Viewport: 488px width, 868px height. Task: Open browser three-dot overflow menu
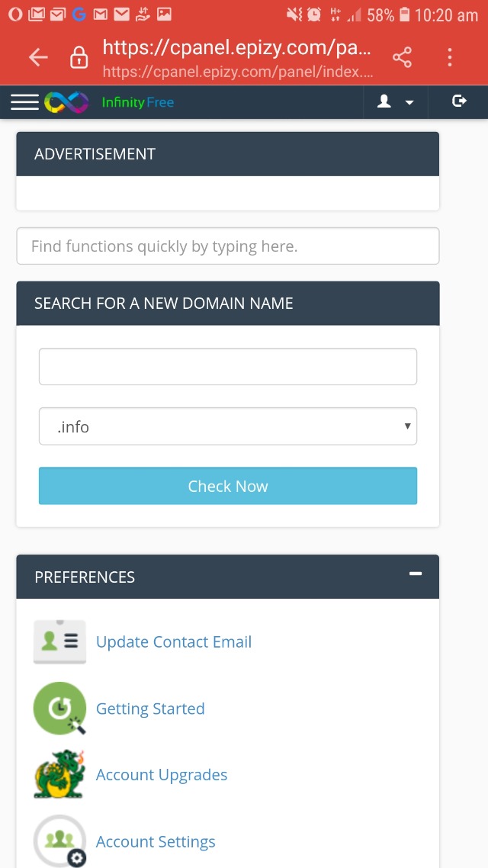(450, 57)
